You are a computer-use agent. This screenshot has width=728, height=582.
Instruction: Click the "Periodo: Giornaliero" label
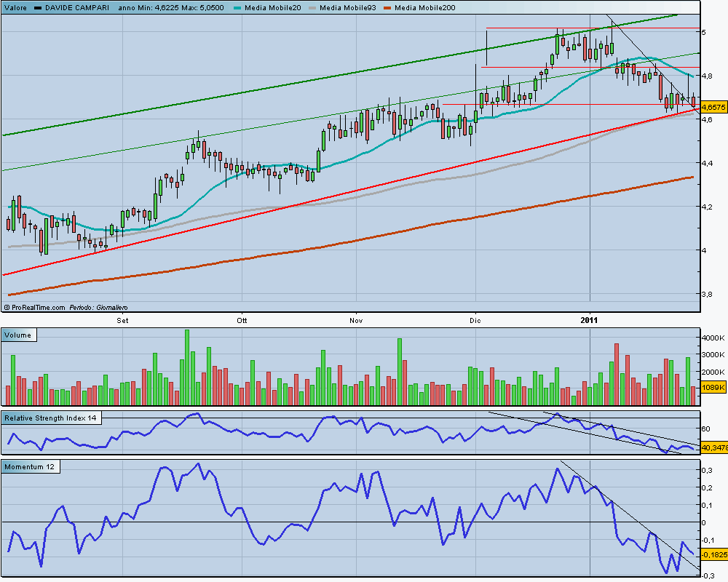coord(98,307)
